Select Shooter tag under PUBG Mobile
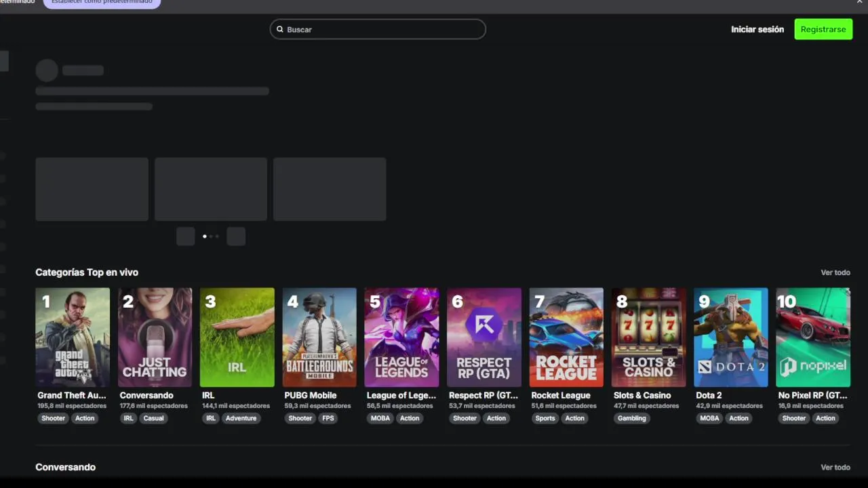868x488 pixels. point(300,418)
